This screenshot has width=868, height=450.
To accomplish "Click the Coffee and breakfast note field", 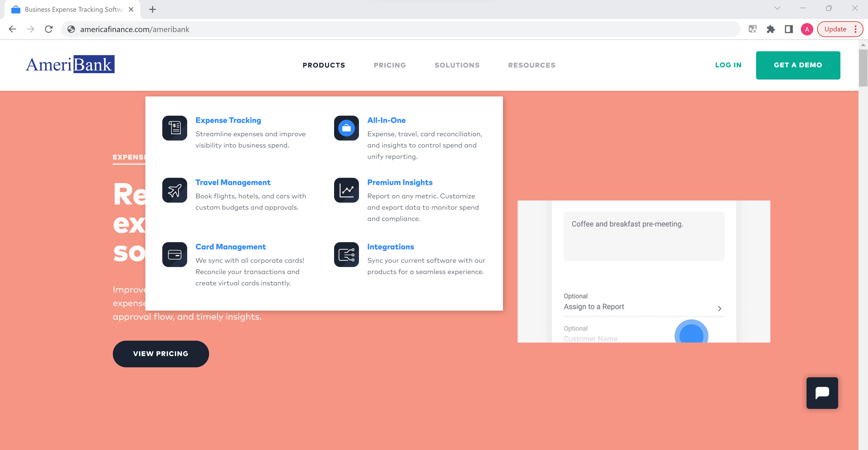I will pyautogui.click(x=644, y=236).
